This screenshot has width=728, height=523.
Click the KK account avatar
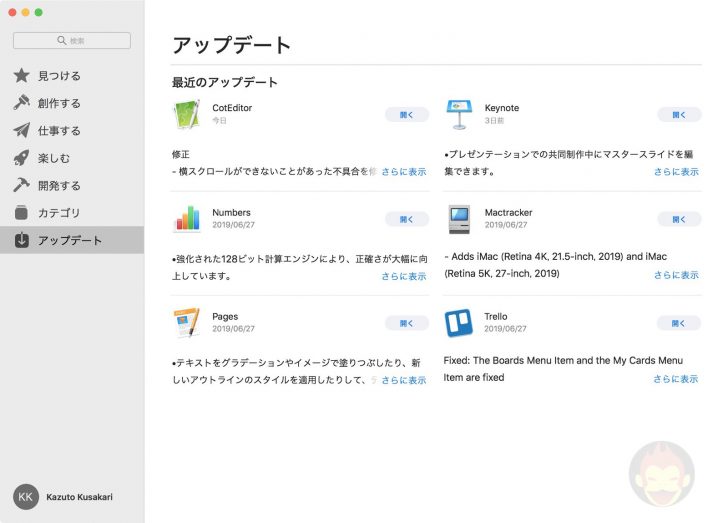(26, 497)
